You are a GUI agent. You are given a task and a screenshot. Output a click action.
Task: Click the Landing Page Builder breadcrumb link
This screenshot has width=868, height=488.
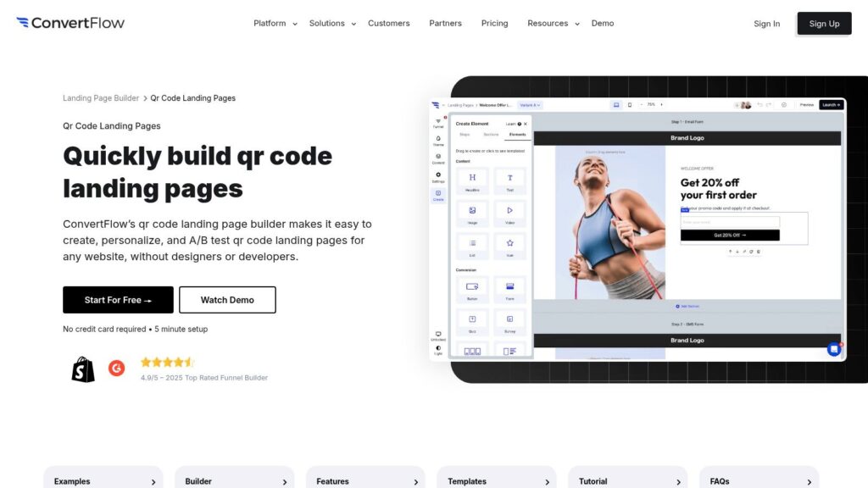101,98
